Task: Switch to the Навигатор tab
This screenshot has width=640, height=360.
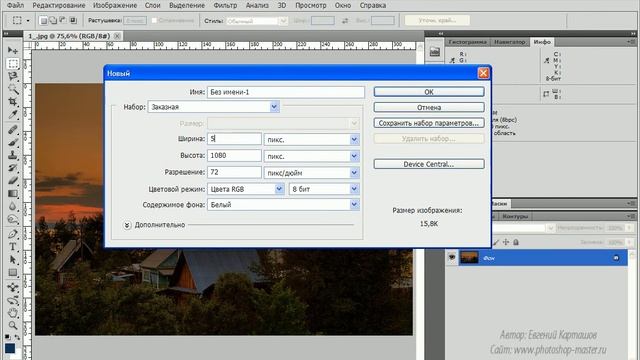Action: (x=509, y=42)
